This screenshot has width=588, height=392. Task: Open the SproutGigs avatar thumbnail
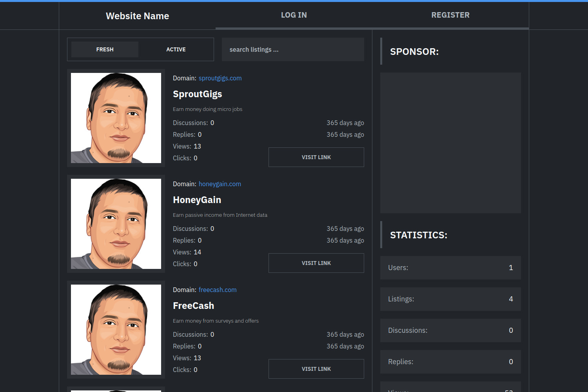116,118
